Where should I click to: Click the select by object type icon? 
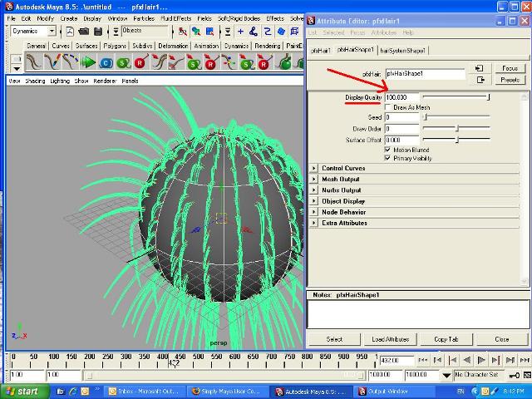(196, 32)
